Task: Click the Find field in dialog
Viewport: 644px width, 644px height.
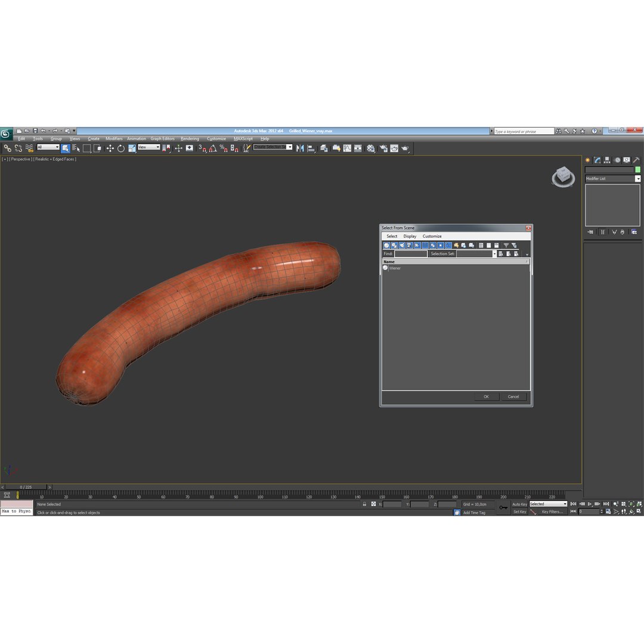Action: coord(411,254)
